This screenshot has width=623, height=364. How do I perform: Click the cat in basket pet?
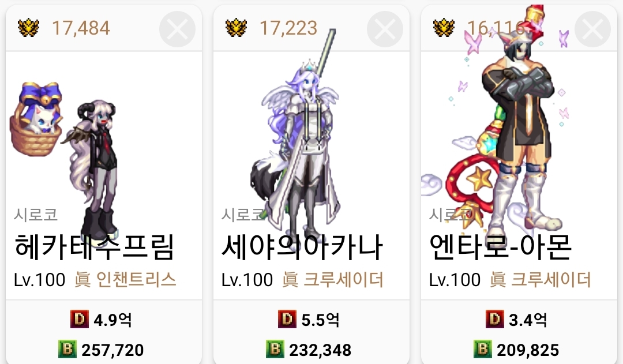(36, 119)
